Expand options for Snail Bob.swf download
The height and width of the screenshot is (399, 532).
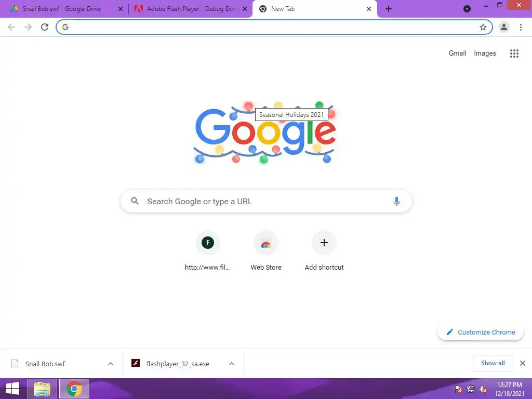coord(111,364)
